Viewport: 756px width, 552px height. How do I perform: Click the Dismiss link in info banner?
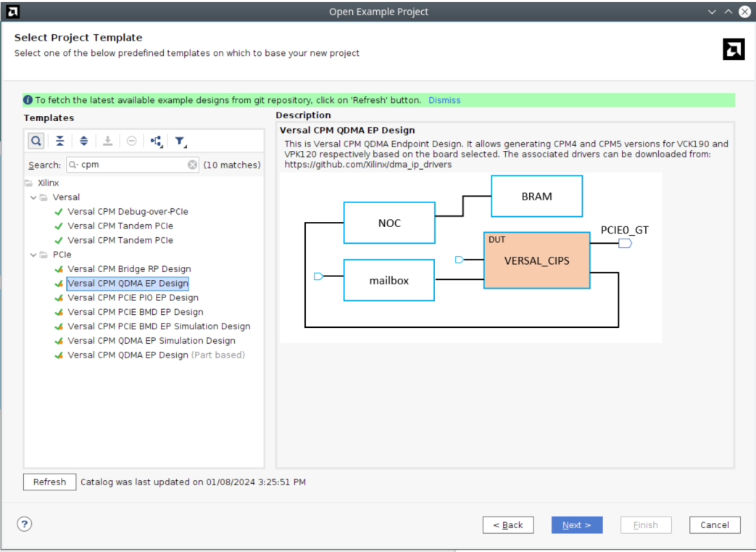444,100
